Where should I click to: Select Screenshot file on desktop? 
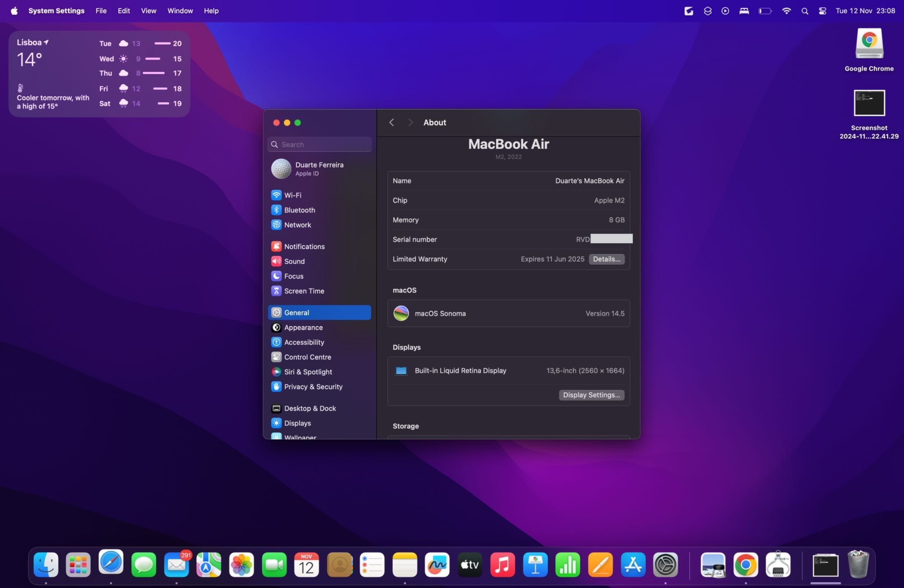click(869, 115)
